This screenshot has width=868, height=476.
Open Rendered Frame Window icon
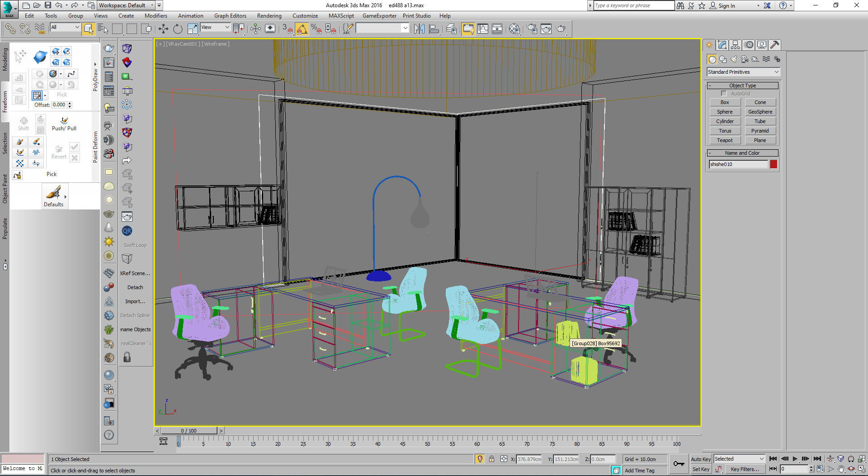pyautogui.click(x=546, y=29)
